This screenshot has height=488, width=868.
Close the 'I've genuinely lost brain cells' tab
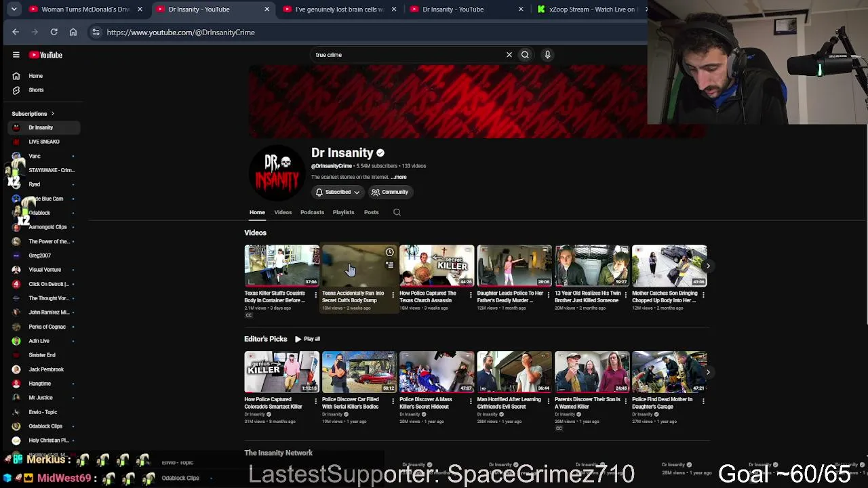tap(394, 9)
